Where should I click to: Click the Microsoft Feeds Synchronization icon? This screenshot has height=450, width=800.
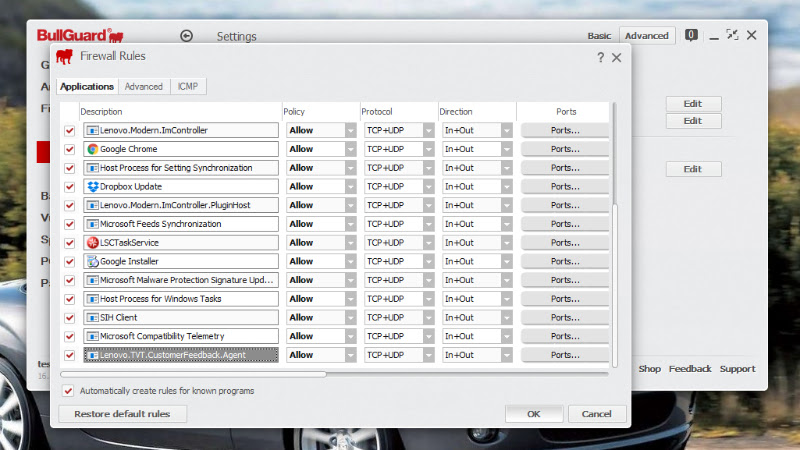[x=92, y=224]
